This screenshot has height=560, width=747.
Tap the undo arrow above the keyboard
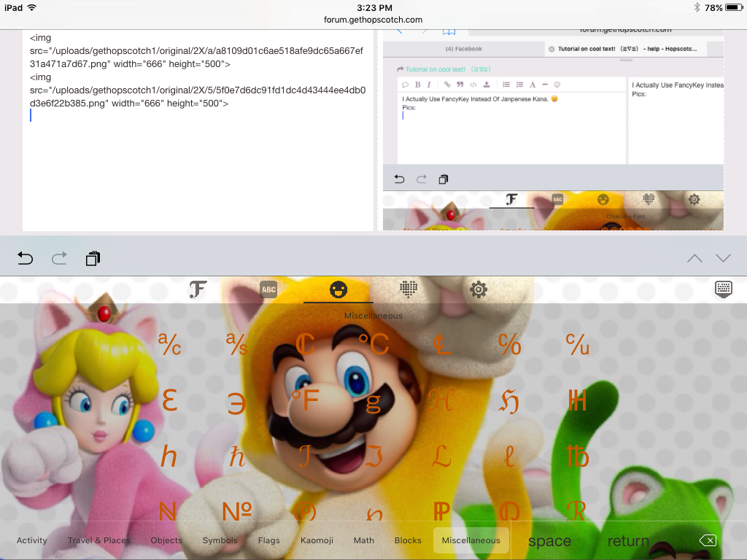pos(26,259)
